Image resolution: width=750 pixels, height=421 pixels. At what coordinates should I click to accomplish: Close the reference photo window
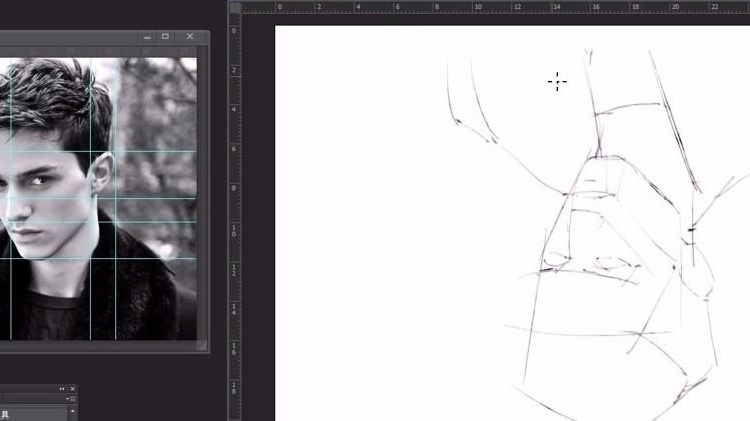click(190, 36)
